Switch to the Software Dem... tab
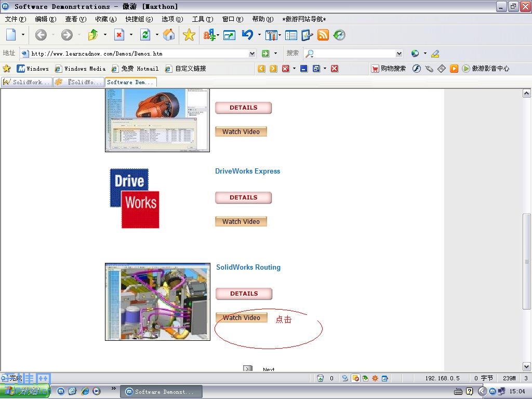The image size is (532, 399). pyautogui.click(x=130, y=82)
